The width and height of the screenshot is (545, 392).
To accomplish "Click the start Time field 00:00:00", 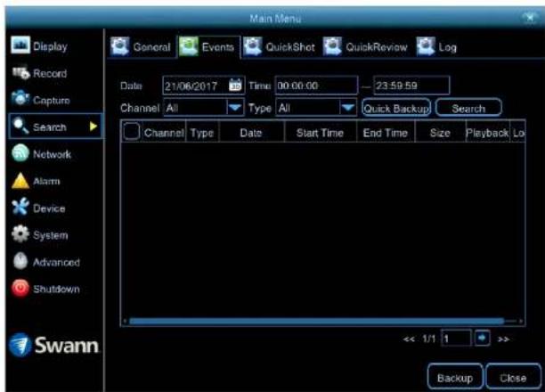I will tap(316, 86).
